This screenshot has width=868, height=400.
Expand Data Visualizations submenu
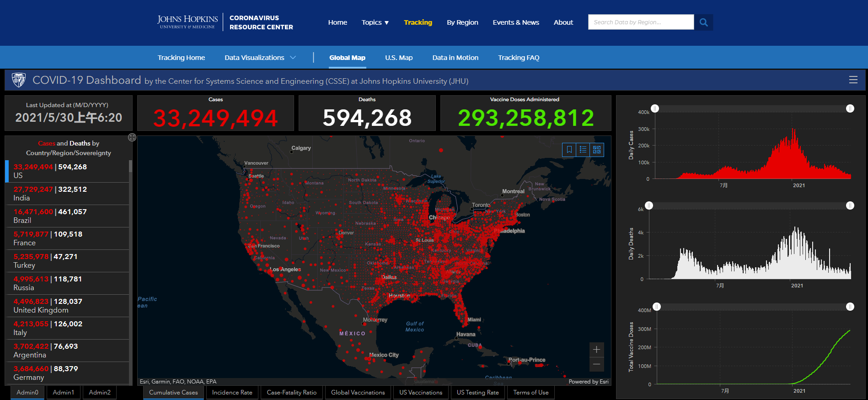coord(260,58)
